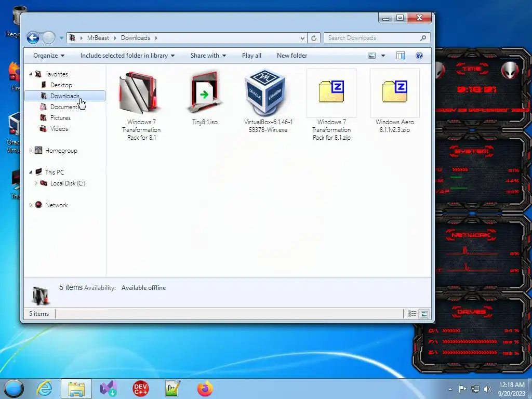This screenshot has width=532, height=399.
Task: Open recent locations dropdown near Back button
Action: pos(61,38)
